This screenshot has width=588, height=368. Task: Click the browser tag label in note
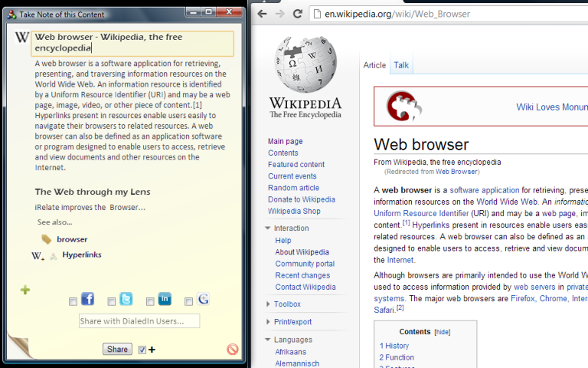point(72,239)
